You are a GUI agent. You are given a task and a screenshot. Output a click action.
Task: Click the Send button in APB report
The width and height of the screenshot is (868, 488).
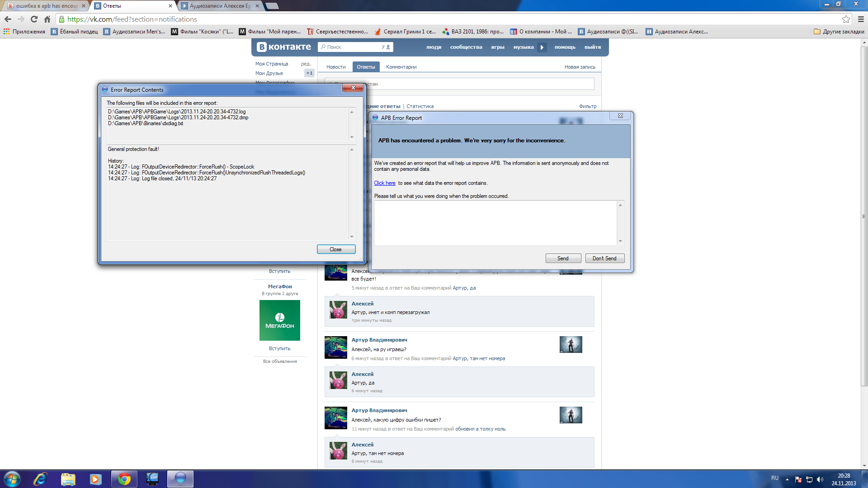563,258
